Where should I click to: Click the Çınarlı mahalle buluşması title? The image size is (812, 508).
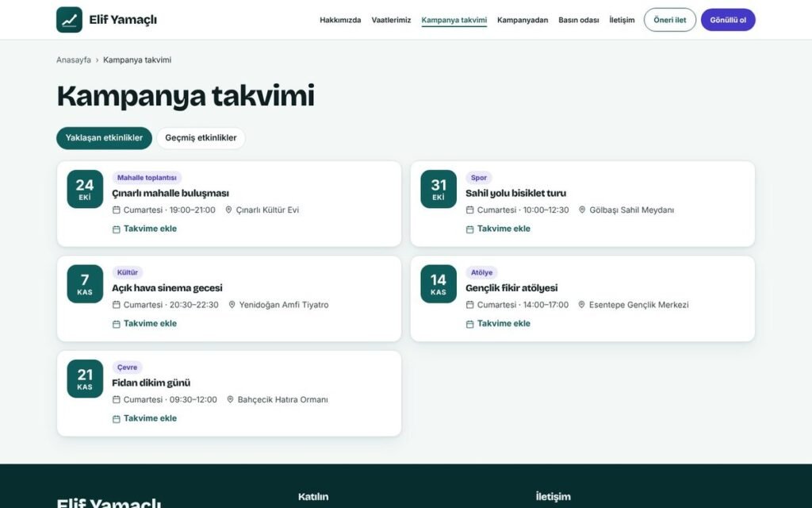pos(170,194)
